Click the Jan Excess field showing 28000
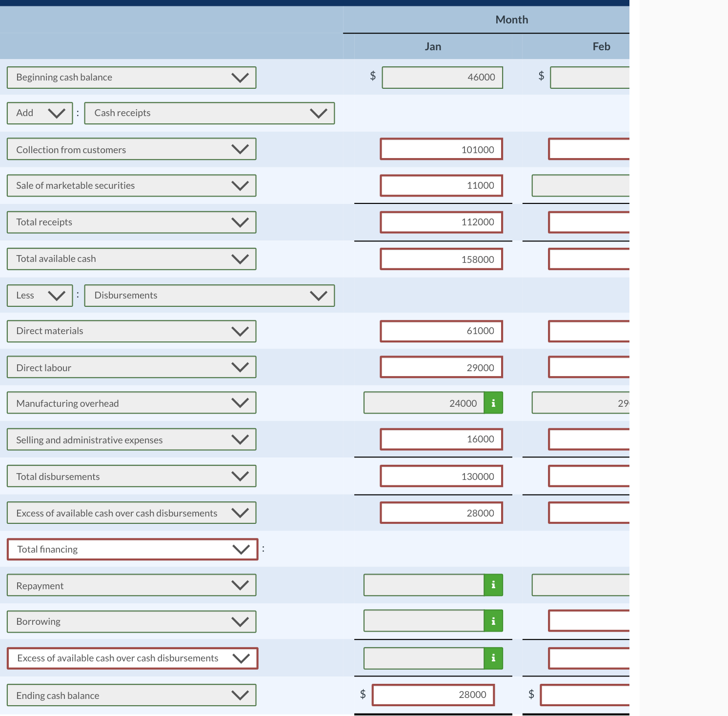This screenshot has width=728, height=716. (442, 513)
